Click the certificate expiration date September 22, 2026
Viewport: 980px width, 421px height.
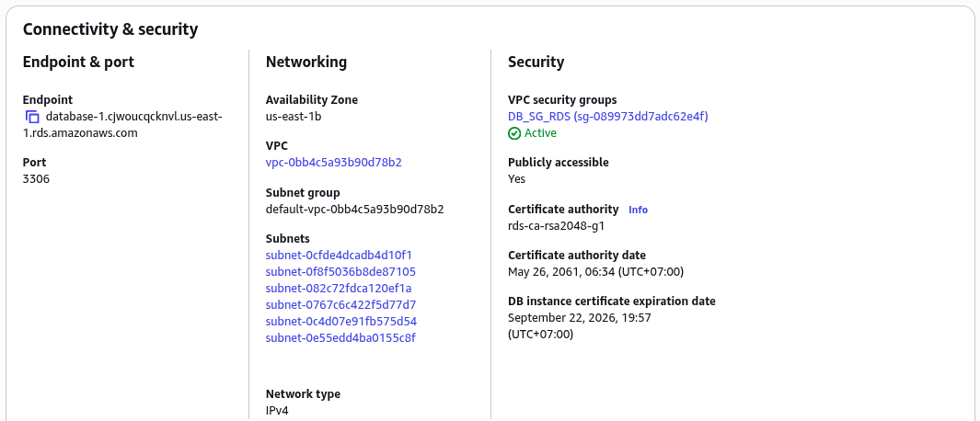(580, 317)
